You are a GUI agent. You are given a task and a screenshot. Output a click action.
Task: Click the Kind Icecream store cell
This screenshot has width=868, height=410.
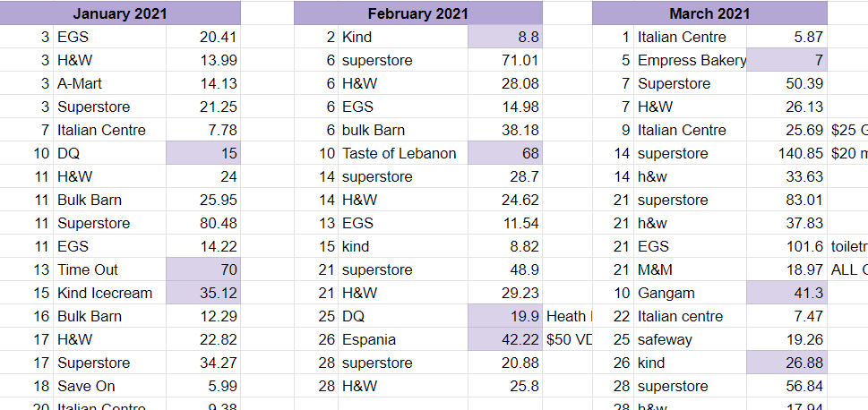pos(105,293)
